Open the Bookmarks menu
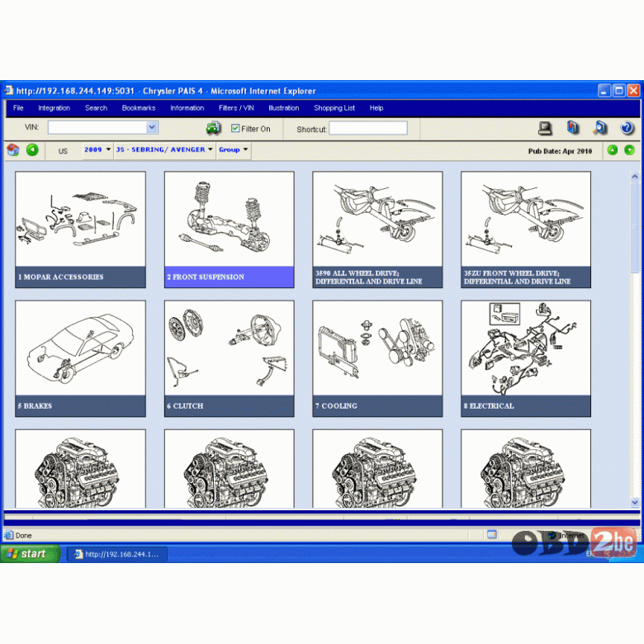This screenshot has height=644, width=644. [139, 108]
